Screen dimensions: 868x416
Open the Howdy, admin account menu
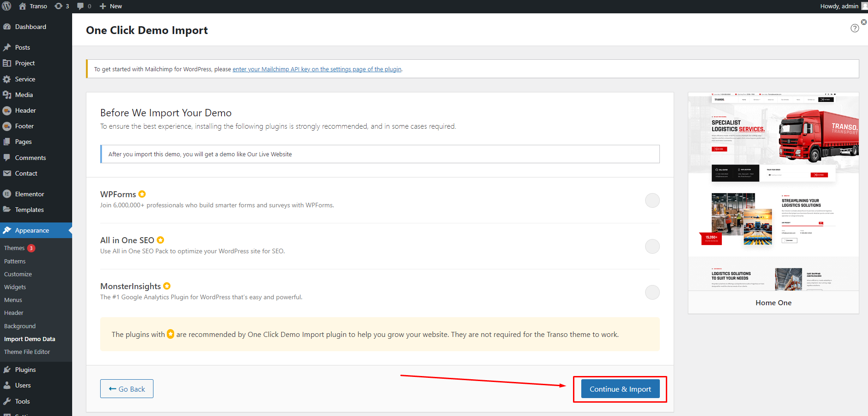point(844,6)
